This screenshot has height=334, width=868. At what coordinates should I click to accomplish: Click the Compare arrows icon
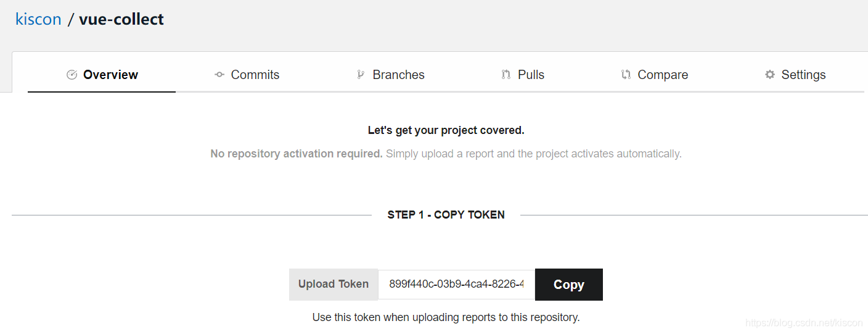click(626, 75)
